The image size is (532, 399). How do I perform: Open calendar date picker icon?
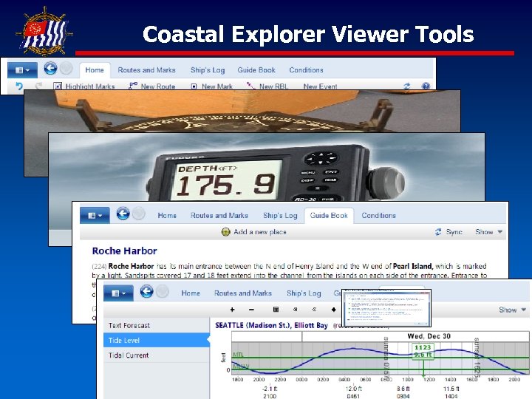click(x=276, y=310)
